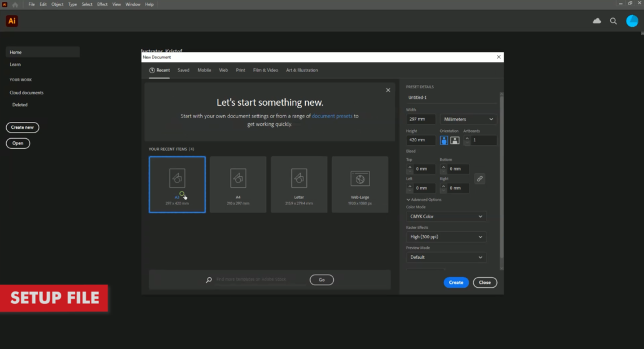Open the cloud sync status icon
The width and height of the screenshot is (644, 349).
[596, 21]
